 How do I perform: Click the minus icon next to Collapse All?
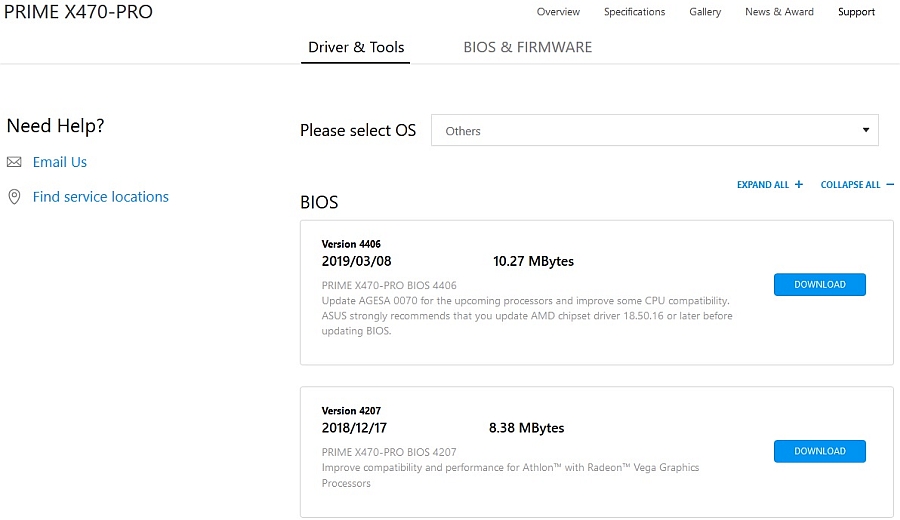point(890,184)
